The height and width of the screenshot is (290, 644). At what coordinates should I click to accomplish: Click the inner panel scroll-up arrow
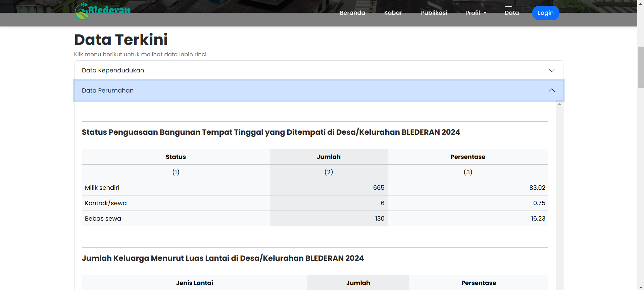559,104
